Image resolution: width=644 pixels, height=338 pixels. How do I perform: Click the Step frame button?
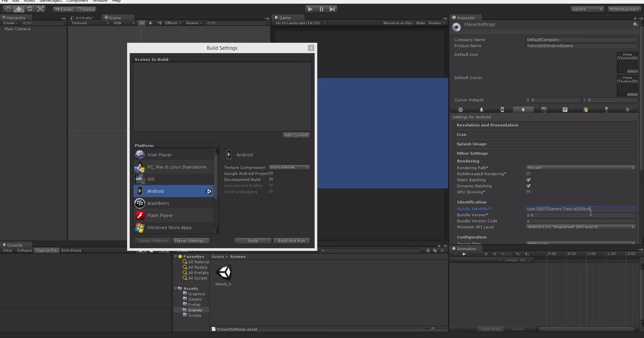tap(332, 9)
